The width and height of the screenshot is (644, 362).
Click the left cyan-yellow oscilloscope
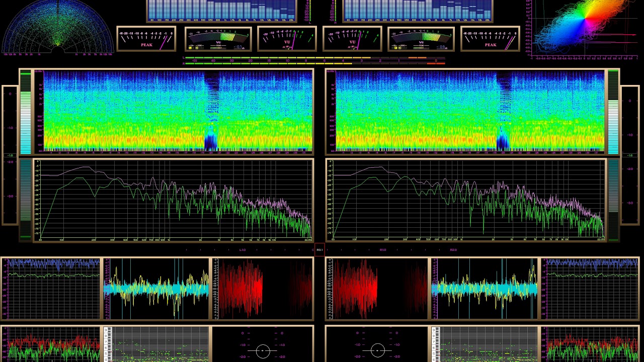click(156, 289)
